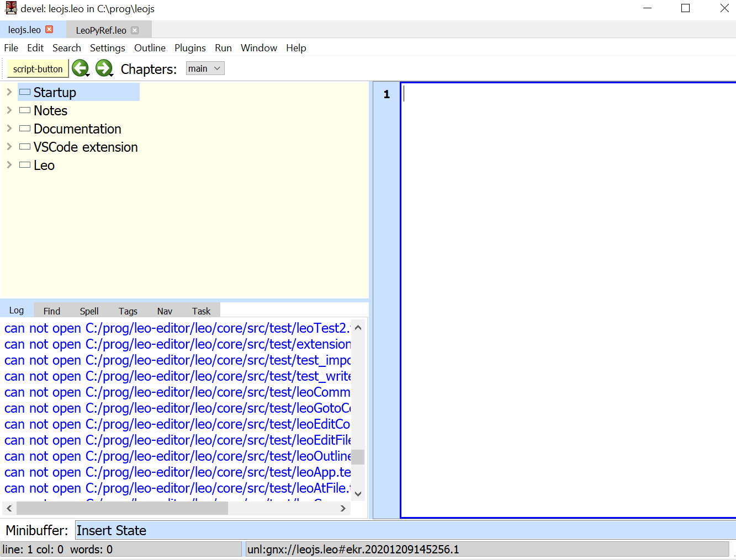The image size is (736, 560).
Task: Open the leoTest2 error link in the log
Action: pos(166,328)
